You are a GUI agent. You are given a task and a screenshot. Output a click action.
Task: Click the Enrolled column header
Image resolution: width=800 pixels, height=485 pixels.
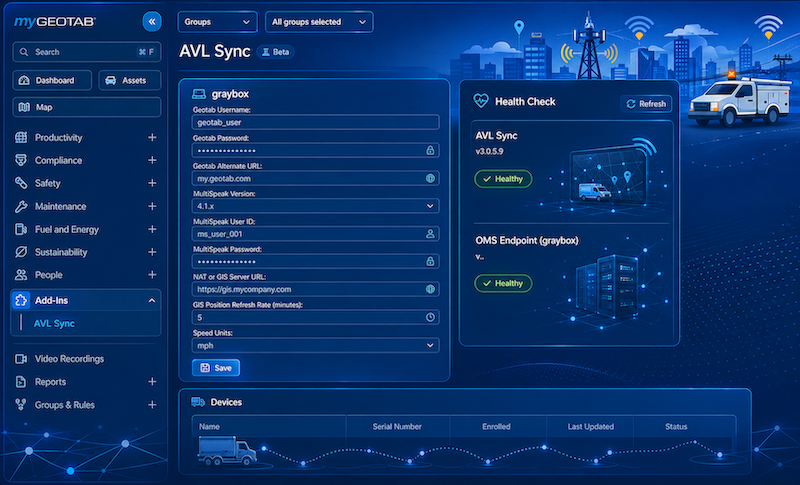[496, 426]
